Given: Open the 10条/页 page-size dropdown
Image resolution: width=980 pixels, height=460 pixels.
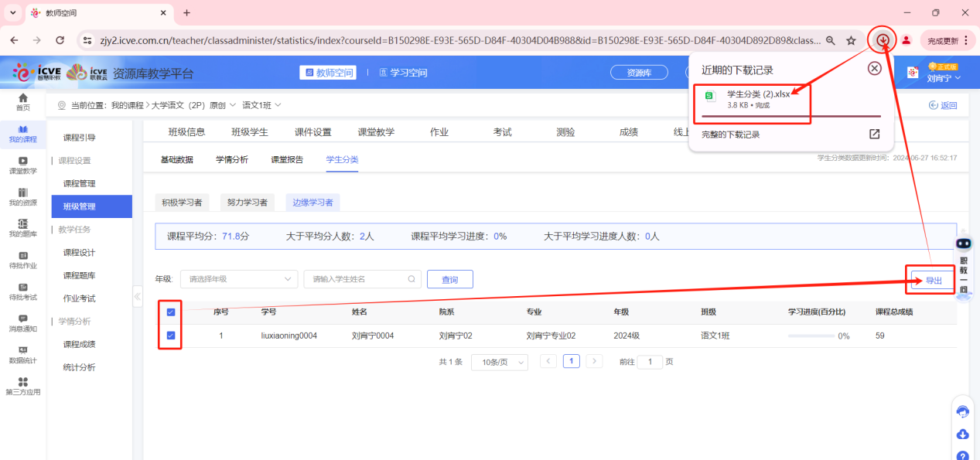Looking at the screenshot, I should click(499, 361).
